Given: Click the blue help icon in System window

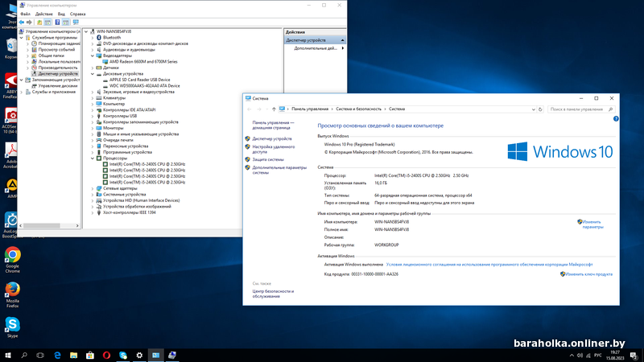Looking at the screenshot, I should [616, 118].
